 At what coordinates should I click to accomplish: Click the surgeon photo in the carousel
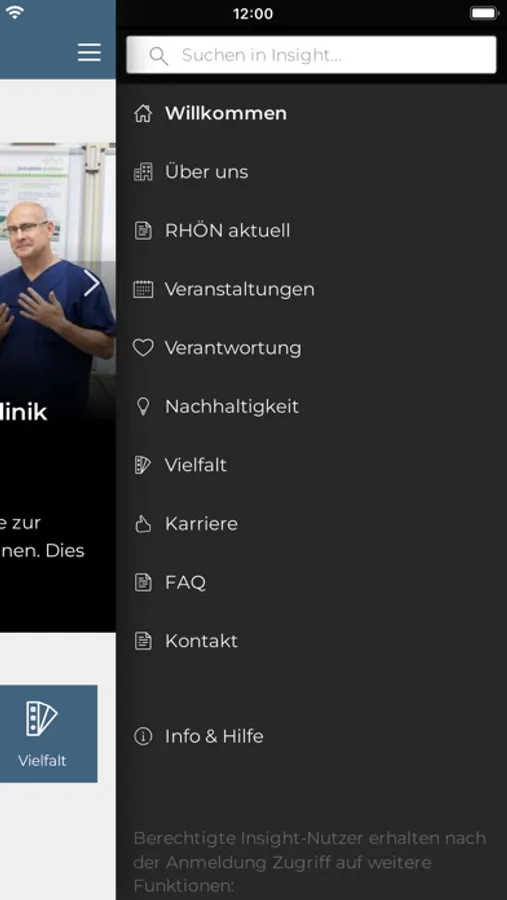[57, 276]
